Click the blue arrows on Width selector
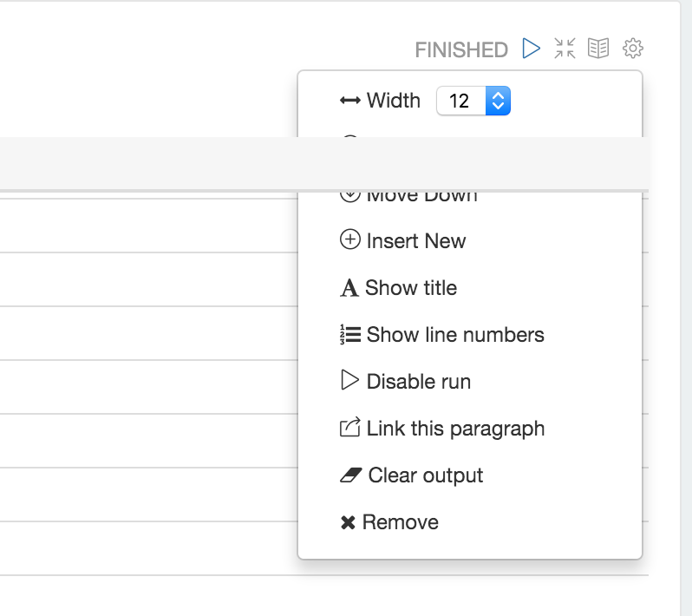This screenshot has height=616, width=692. point(498,101)
